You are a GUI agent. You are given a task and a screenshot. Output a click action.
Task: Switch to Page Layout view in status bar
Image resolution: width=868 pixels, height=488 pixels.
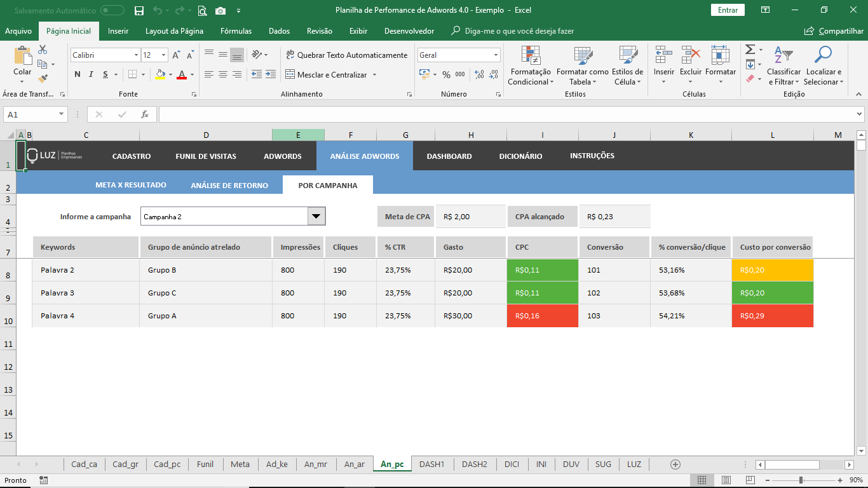pos(726,480)
